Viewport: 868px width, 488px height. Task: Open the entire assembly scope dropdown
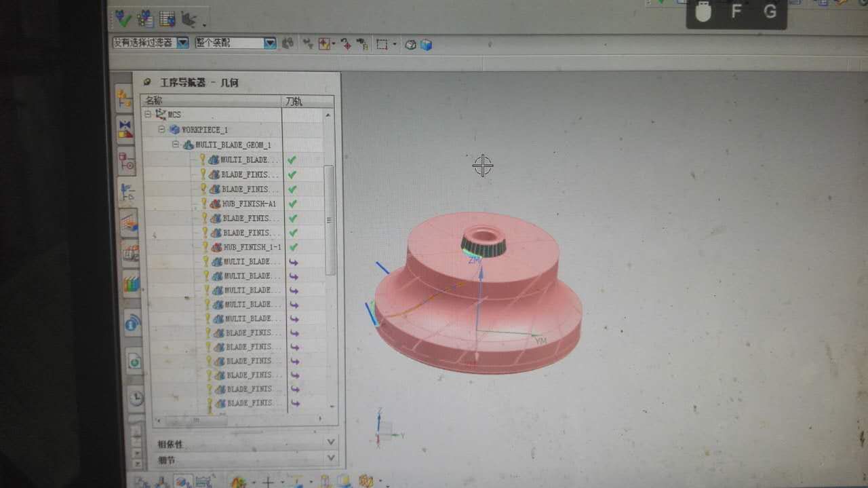tap(270, 43)
